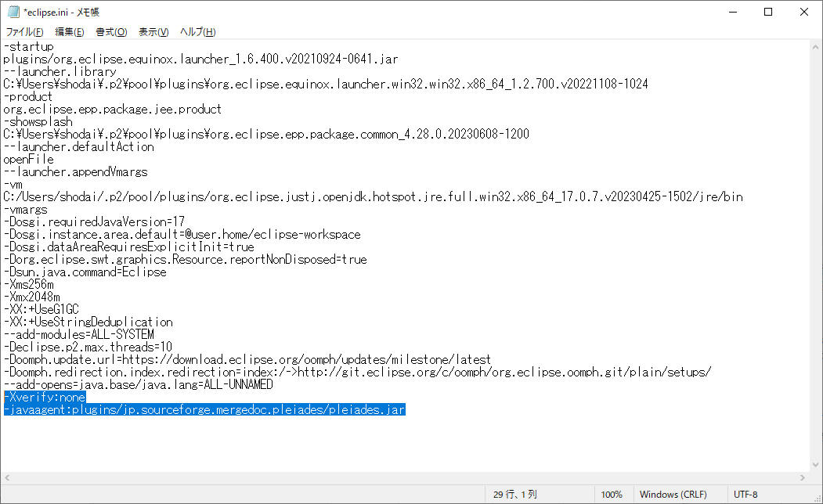The height and width of the screenshot is (504, 823).
Task: Open the 書式(O) menu
Action: 111,32
